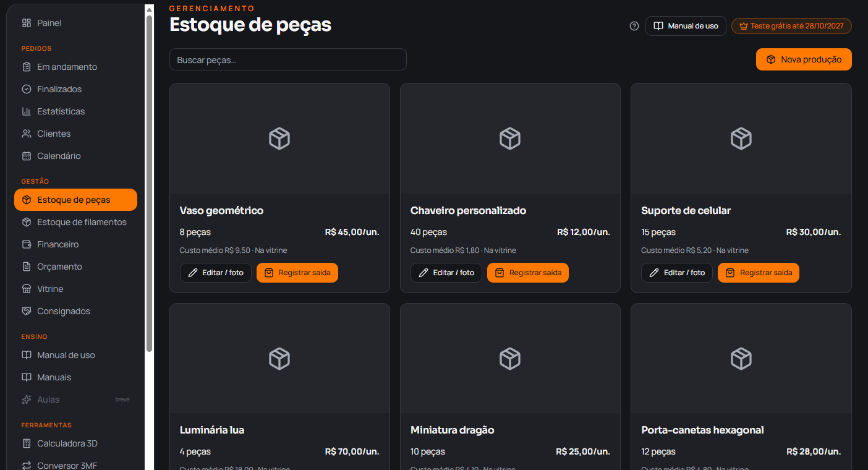Edit Vaso geométrico with Editar / foto
This screenshot has height=470, width=868.
(216, 273)
